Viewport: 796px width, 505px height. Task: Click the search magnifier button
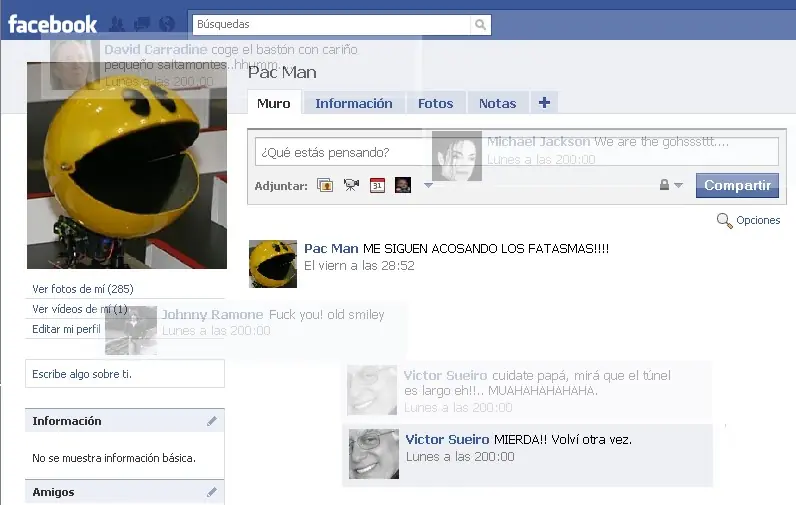[x=480, y=24]
